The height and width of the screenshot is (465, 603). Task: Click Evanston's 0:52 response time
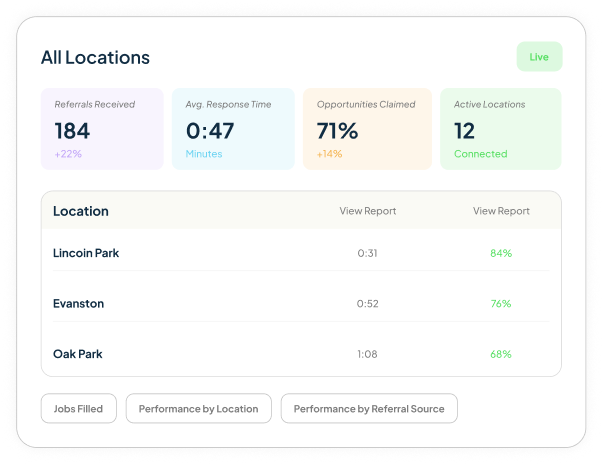click(367, 303)
